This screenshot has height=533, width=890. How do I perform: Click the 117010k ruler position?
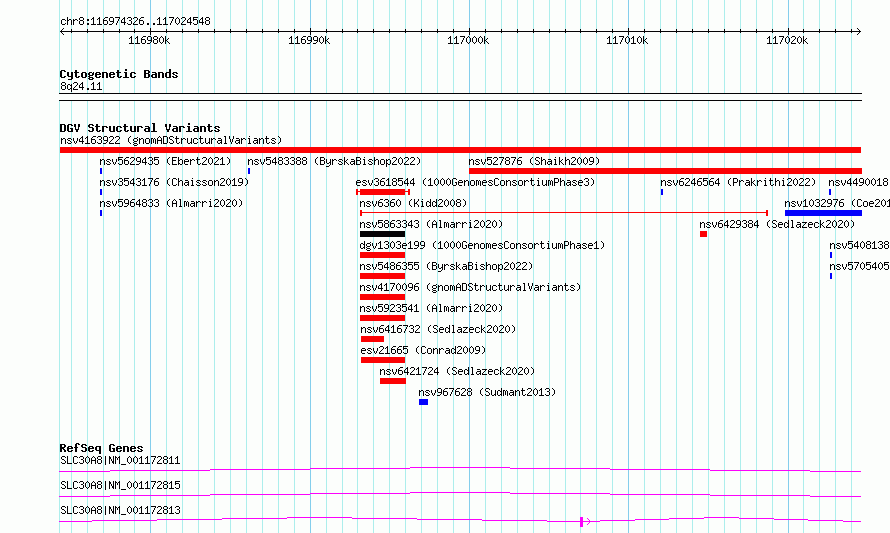[627, 40]
